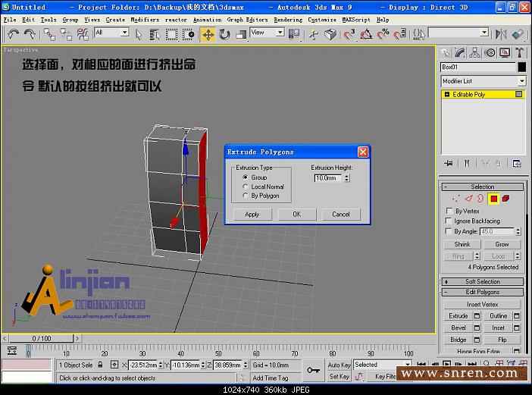Click the Align tool icon
The image size is (532, 395).
[518, 34]
